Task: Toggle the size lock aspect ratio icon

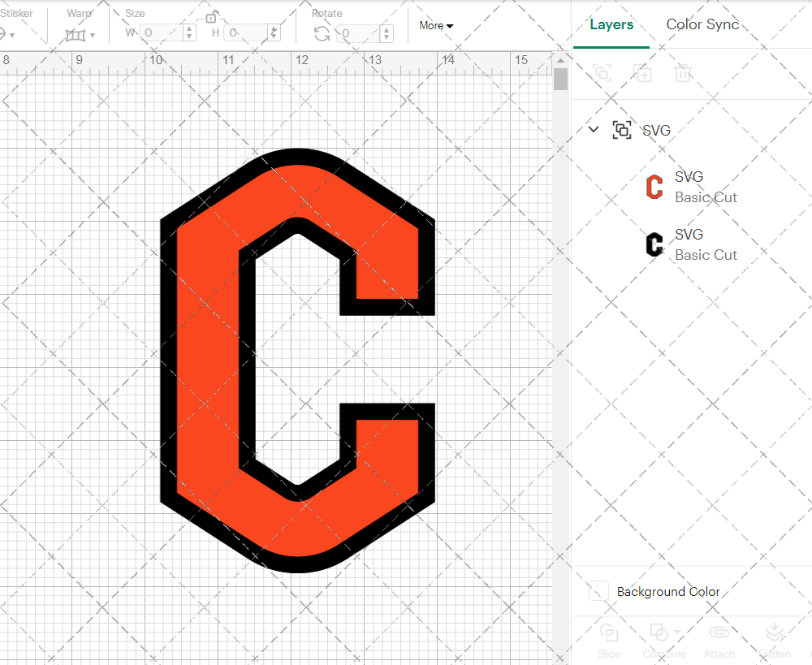Action: click(213, 16)
